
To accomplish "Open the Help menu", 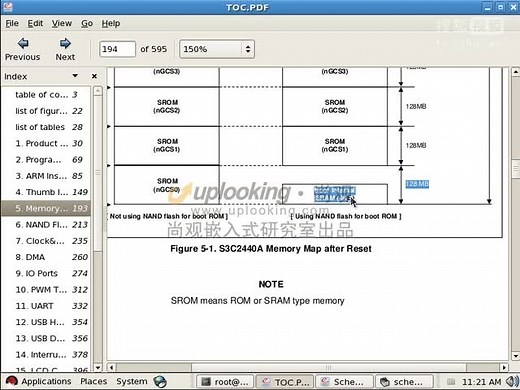I will pos(111,23).
